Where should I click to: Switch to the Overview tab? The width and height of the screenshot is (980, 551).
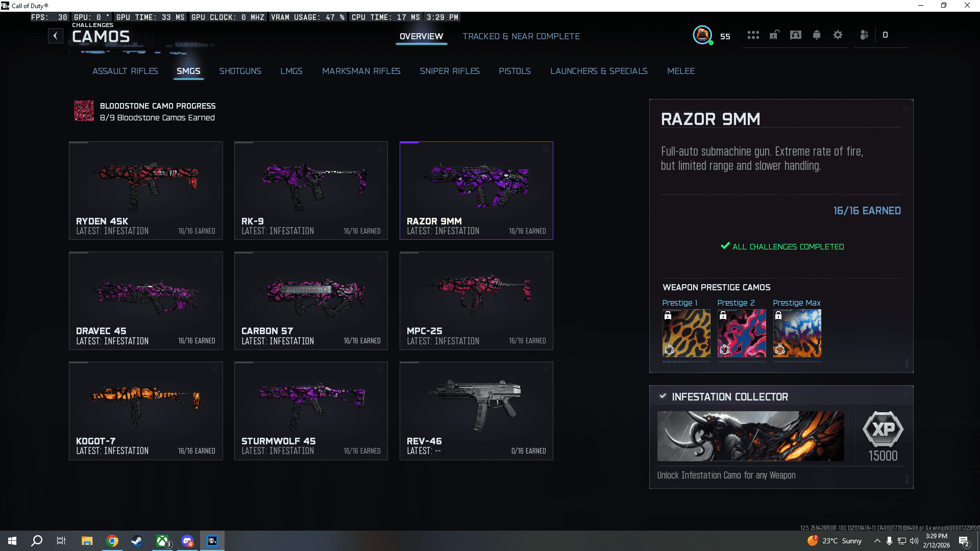[421, 36]
